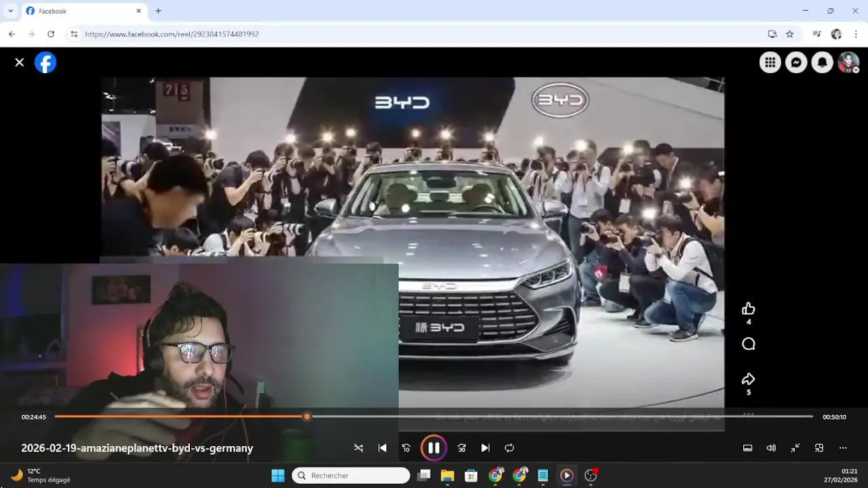
Task: Open subtitles and captions options
Action: click(x=747, y=448)
